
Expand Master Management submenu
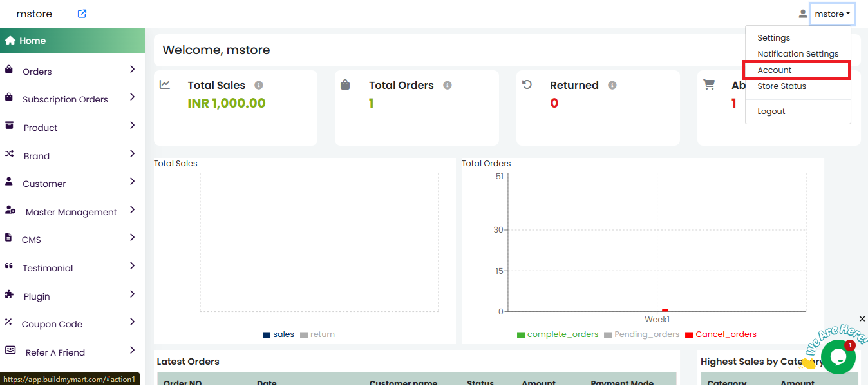71,212
